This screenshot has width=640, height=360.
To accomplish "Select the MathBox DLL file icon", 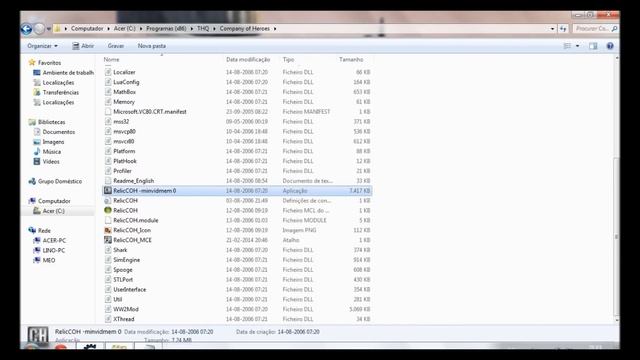I will click(x=108, y=92).
